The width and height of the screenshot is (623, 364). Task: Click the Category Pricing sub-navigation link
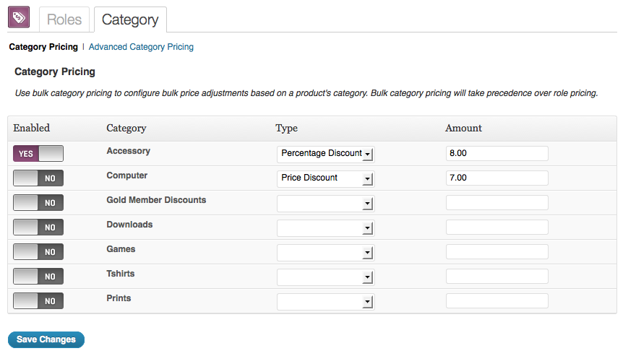43,47
